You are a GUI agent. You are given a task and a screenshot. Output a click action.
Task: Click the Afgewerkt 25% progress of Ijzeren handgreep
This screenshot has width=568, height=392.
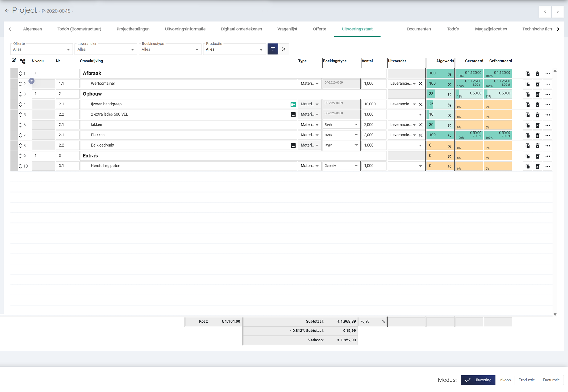click(440, 104)
